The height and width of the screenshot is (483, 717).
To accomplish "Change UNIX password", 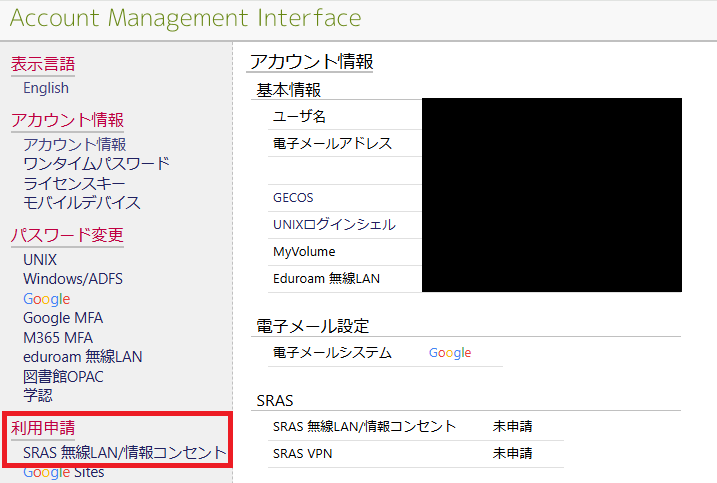I will coord(40,260).
